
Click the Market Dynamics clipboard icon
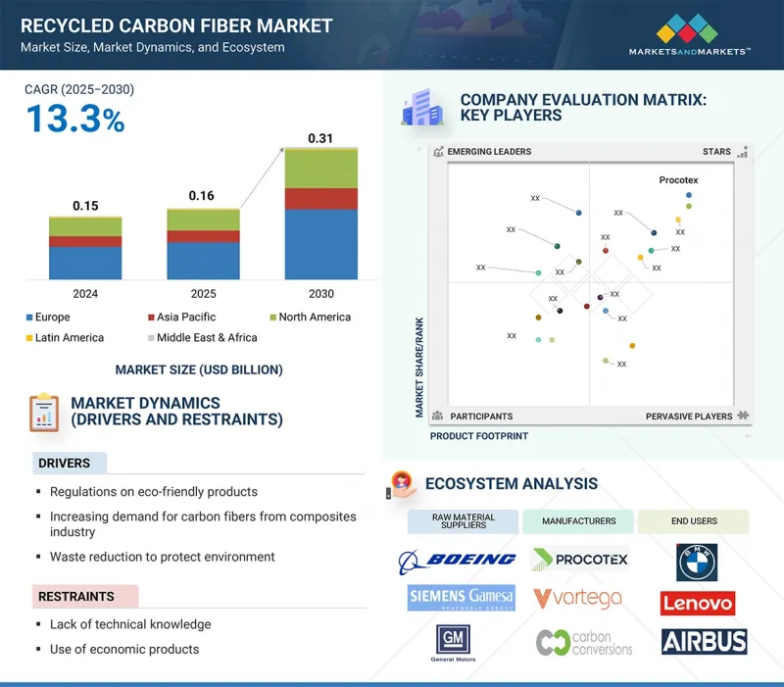point(43,412)
